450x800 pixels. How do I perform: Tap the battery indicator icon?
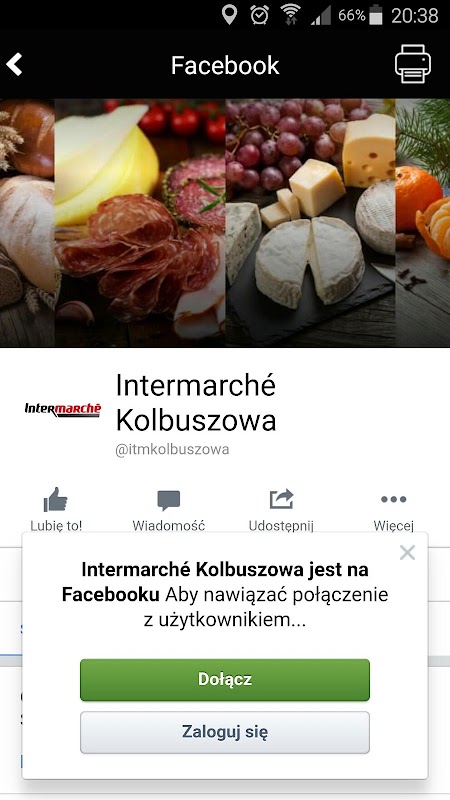tap(376, 15)
